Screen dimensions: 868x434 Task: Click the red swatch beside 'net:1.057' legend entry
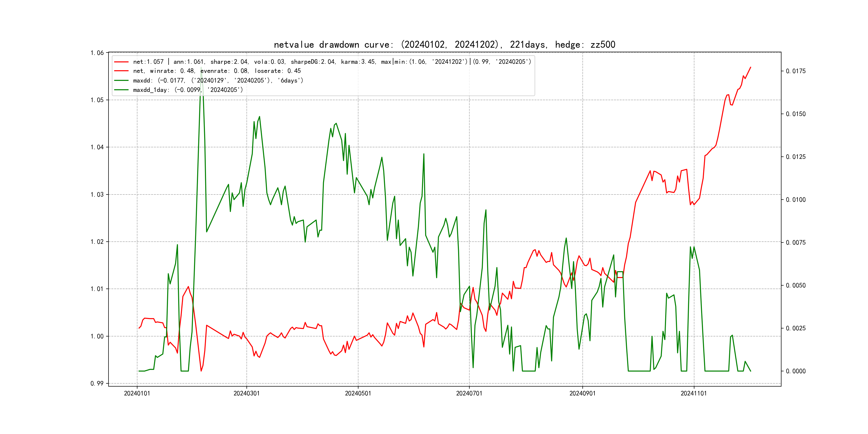pyautogui.click(x=121, y=62)
